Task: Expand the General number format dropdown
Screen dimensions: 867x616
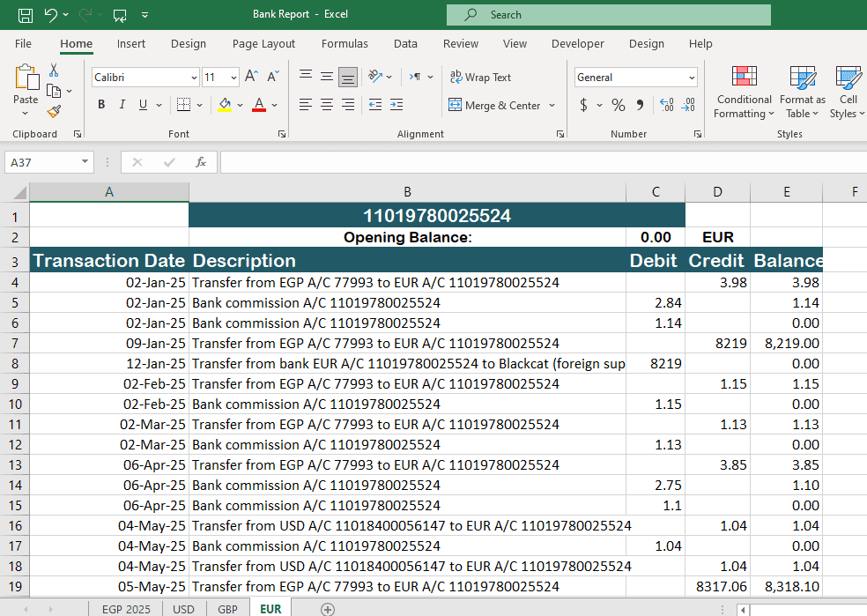Action: pos(692,78)
